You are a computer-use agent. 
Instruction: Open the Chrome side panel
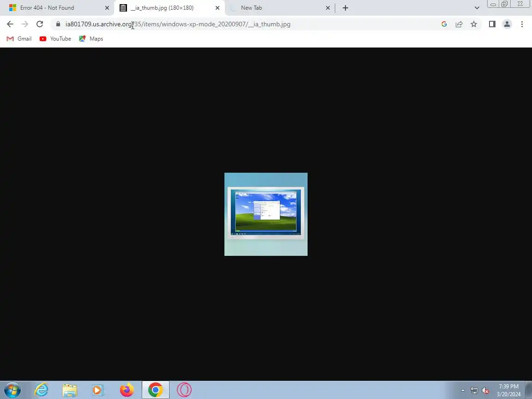pyautogui.click(x=492, y=24)
